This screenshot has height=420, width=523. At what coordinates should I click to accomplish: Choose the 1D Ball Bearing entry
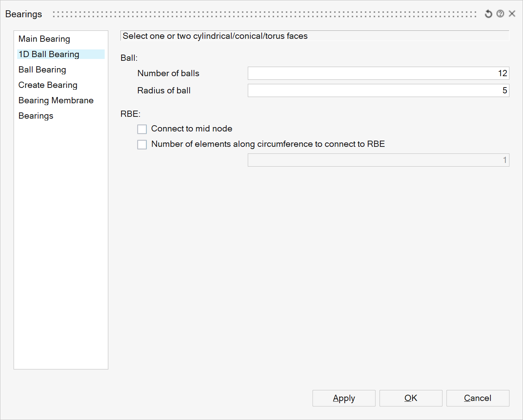pyautogui.click(x=49, y=54)
